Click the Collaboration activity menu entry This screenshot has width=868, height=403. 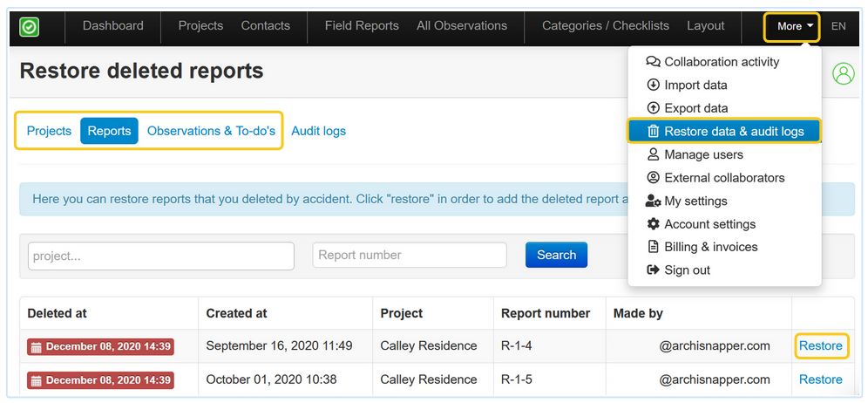point(721,62)
